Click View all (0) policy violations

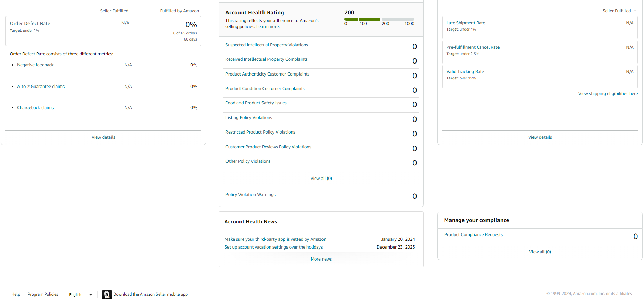point(321,179)
